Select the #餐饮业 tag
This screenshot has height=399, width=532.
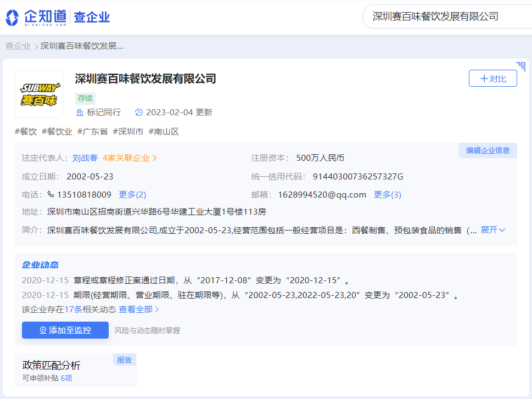click(57, 132)
